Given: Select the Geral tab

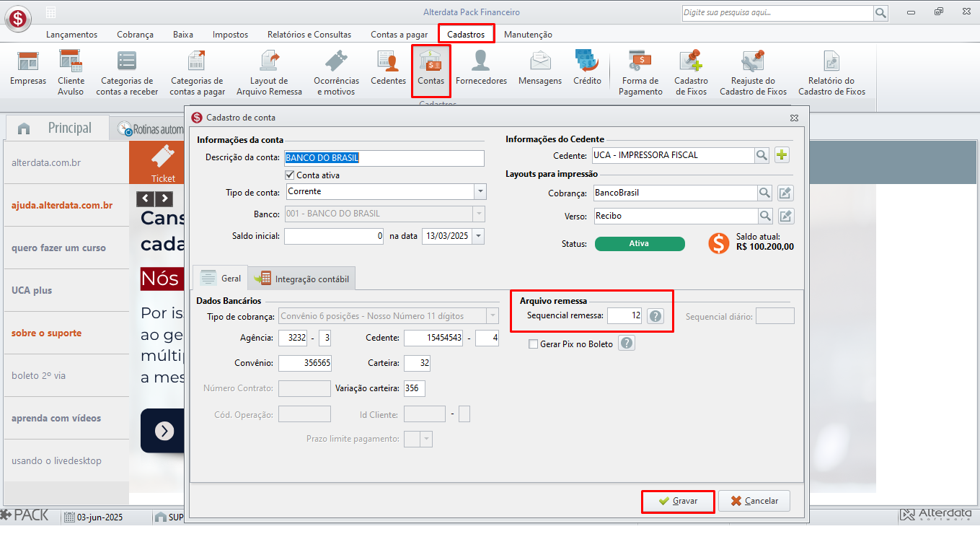Looking at the screenshot, I should 220,278.
